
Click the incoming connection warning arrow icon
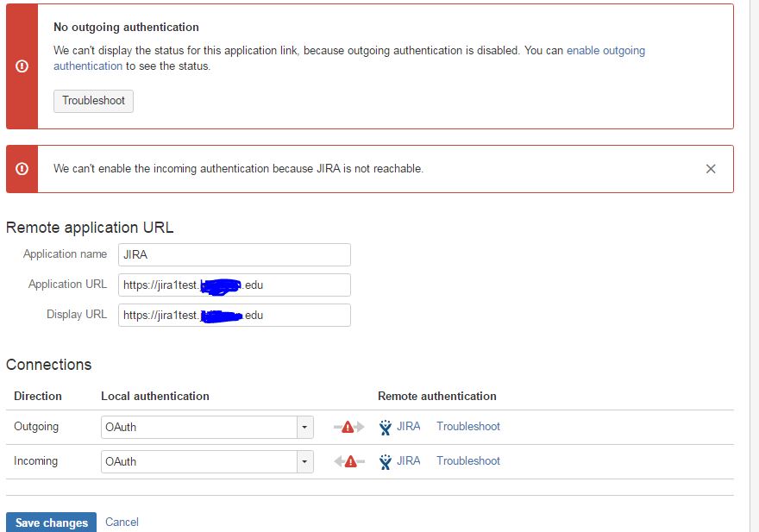(349, 461)
